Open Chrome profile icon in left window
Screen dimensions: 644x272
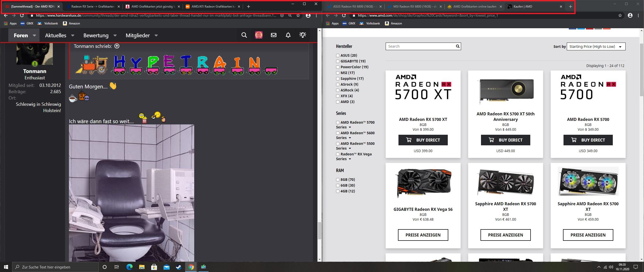(308, 16)
